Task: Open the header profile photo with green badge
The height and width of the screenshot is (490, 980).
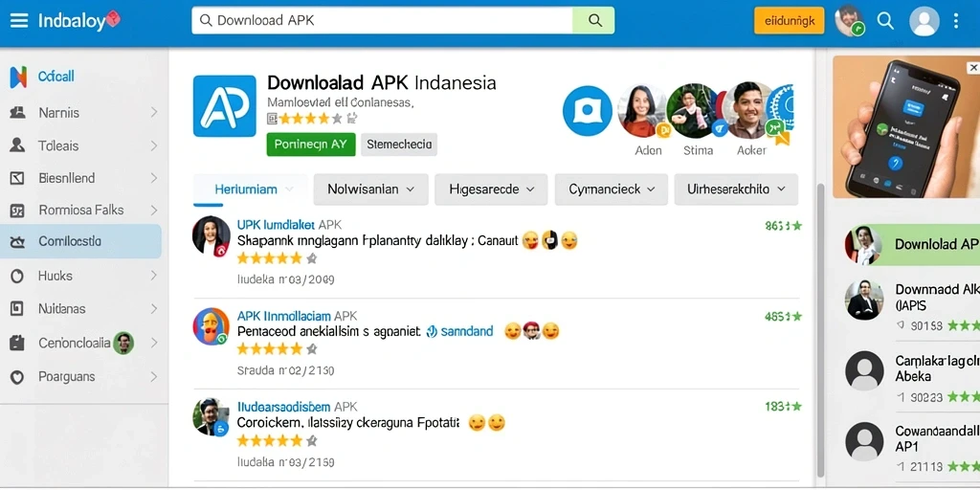Action: click(850, 21)
